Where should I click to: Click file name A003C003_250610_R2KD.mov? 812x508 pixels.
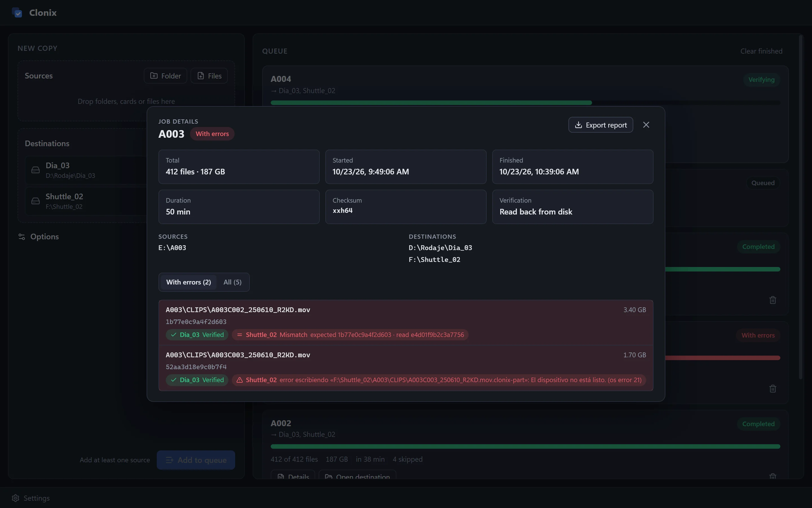pyautogui.click(x=238, y=355)
